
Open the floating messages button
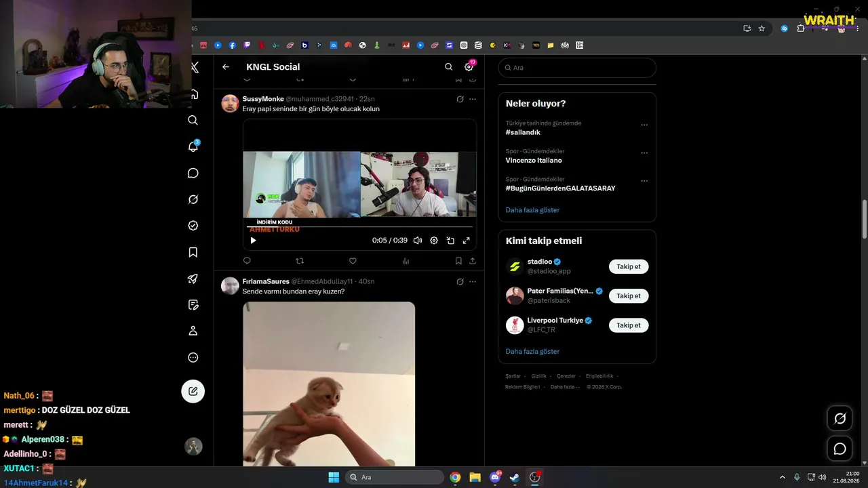840,449
